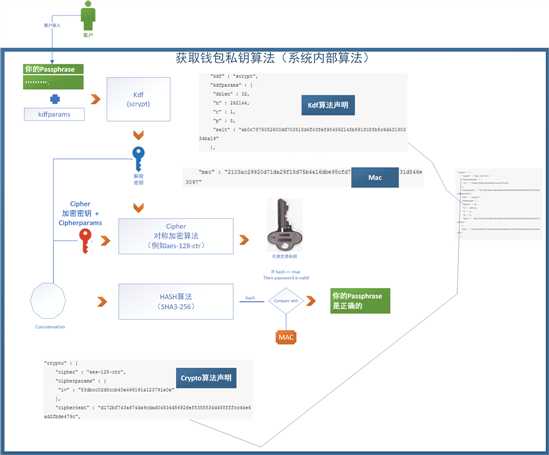Screen dimensions: 549x455
Task: Click the 解密密钥 caption under blue key
Action: (138, 179)
